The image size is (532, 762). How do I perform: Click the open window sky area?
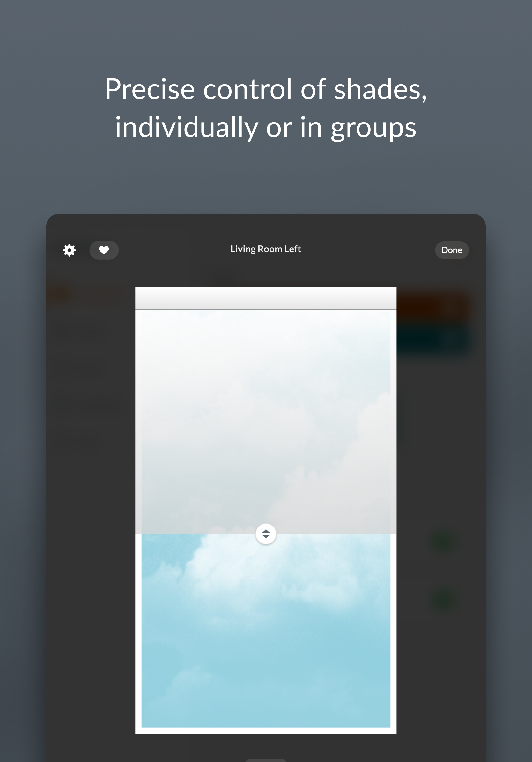point(266,630)
